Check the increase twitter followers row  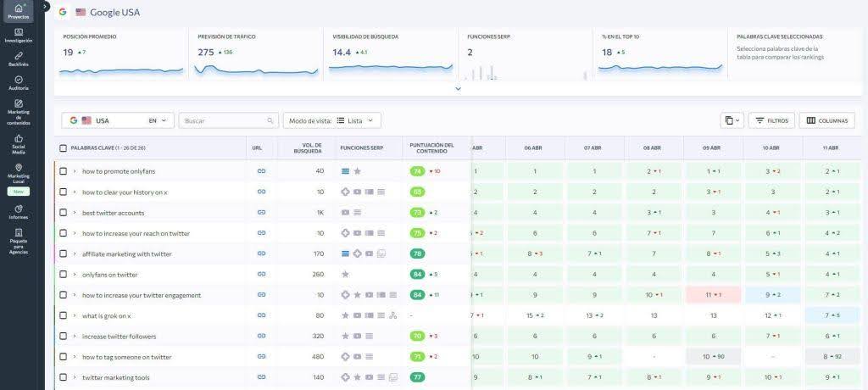click(x=63, y=337)
